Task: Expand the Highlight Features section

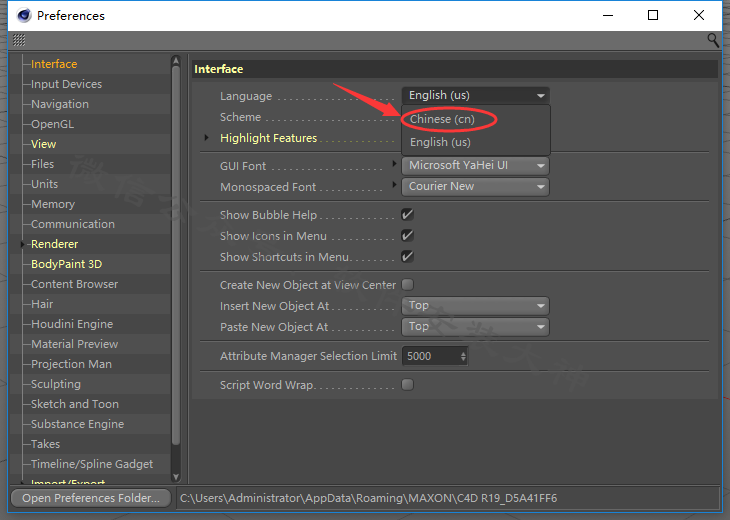Action: (206, 138)
